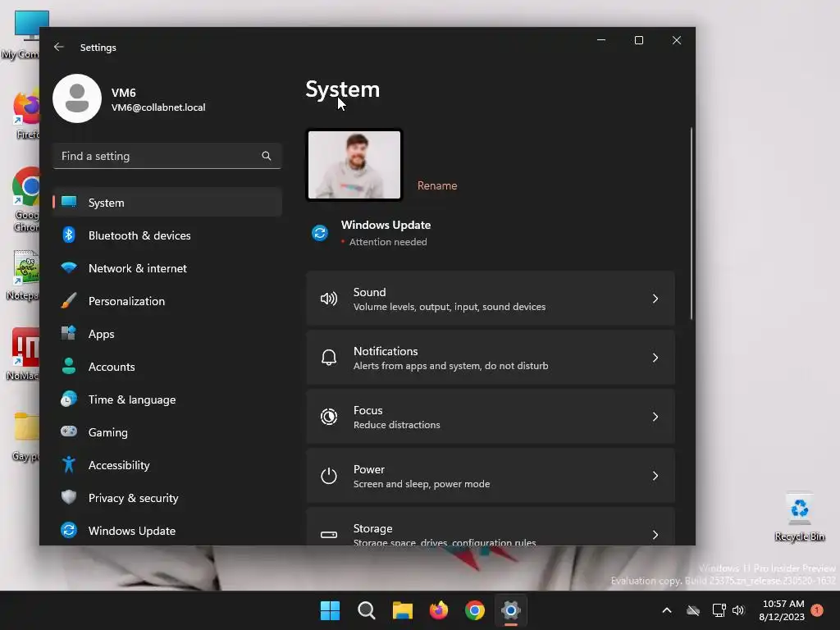Open the Focus settings row
Image resolution: width=840 pixels, height=630 pixels.
[491, 417]
